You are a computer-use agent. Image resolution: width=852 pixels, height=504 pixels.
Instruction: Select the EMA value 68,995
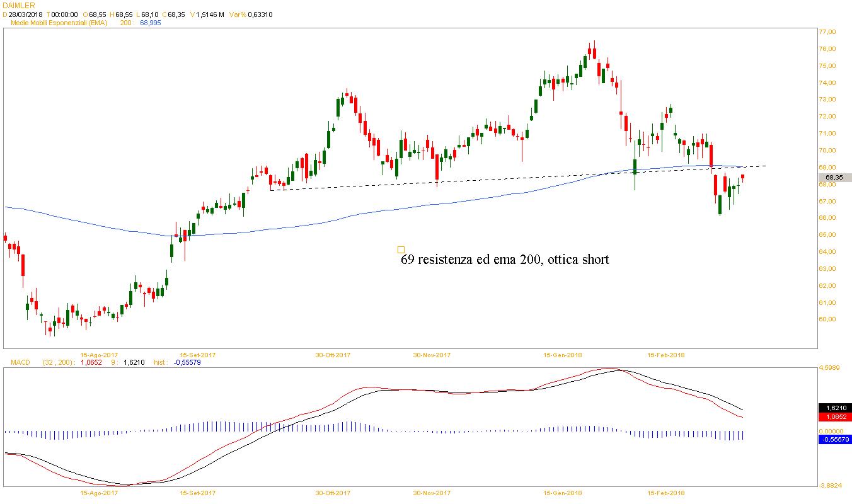point(150,23)
